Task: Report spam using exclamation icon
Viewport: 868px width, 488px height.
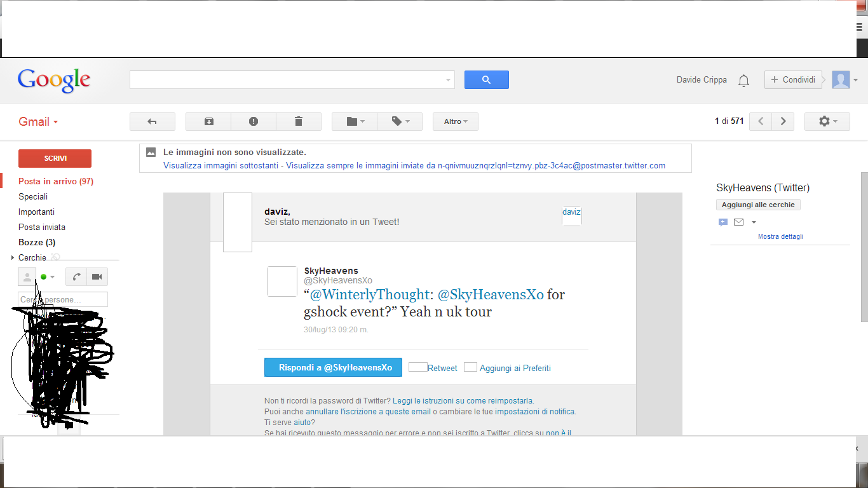Action: point(254,121)
